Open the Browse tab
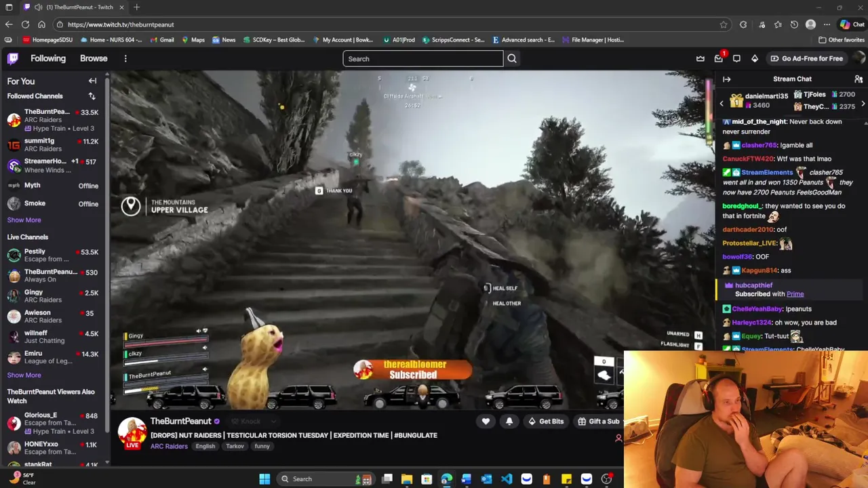 tap(94, 58)
